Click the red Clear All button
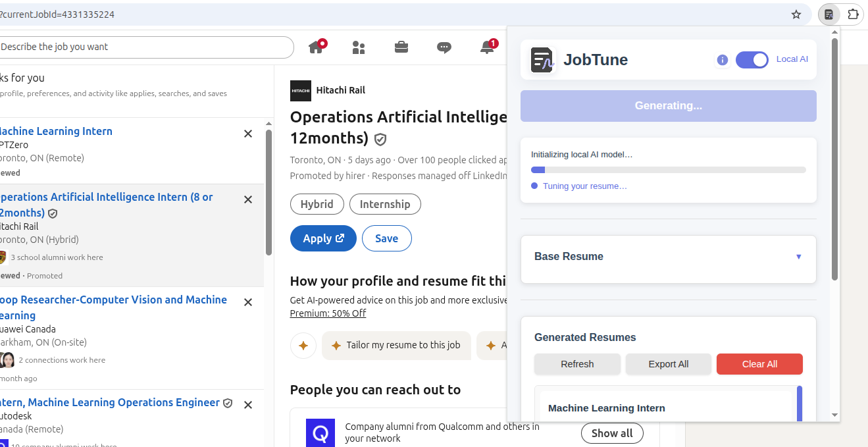The width and height of the screenshot is (868, 447). click(759, 364)
